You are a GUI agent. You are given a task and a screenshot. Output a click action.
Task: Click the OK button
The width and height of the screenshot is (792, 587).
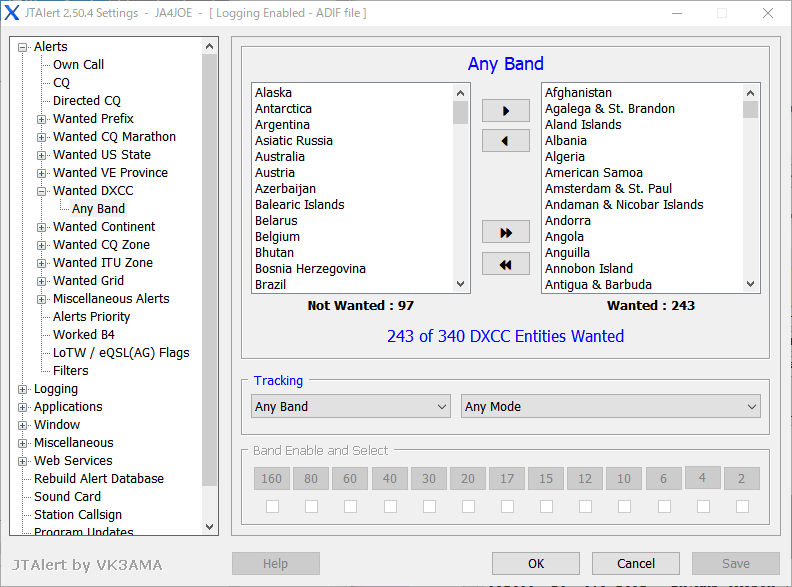click(536, 563)
